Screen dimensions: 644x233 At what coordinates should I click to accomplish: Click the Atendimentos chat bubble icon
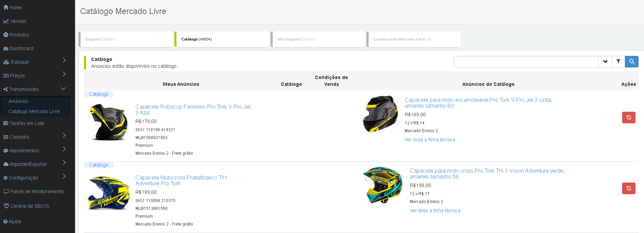6,151
